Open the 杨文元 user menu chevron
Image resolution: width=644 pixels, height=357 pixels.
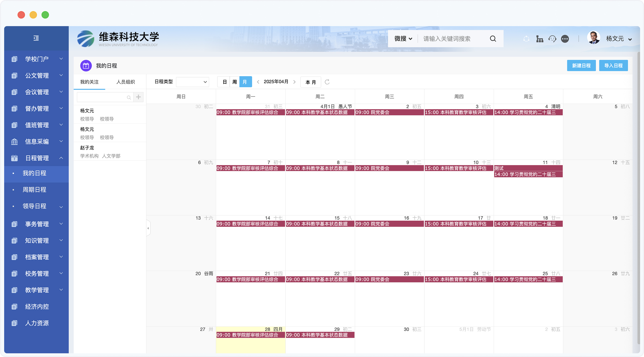[x=630, y=39]
